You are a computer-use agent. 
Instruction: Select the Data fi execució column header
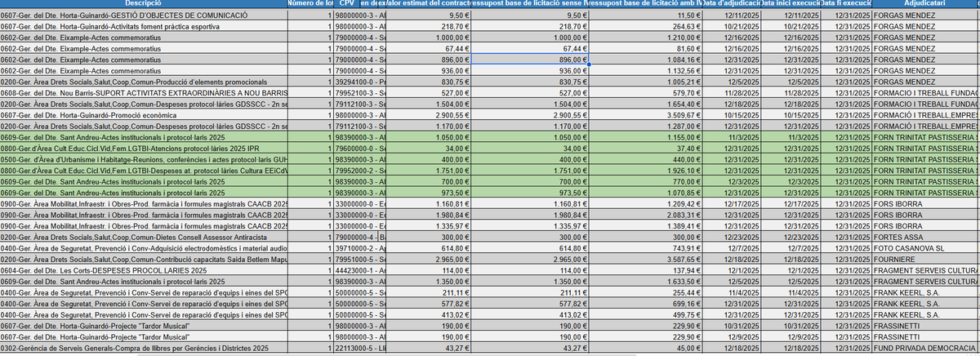[846, 5]
